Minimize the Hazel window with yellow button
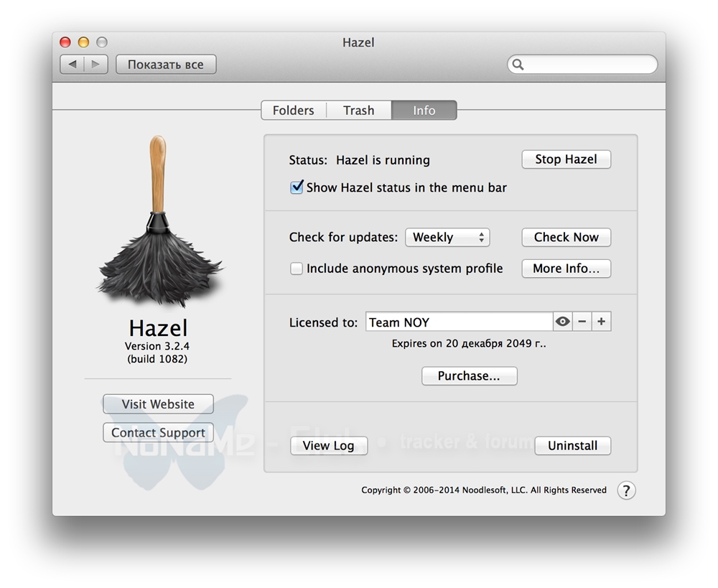This screenshot has width=718, height=588. 83,42
